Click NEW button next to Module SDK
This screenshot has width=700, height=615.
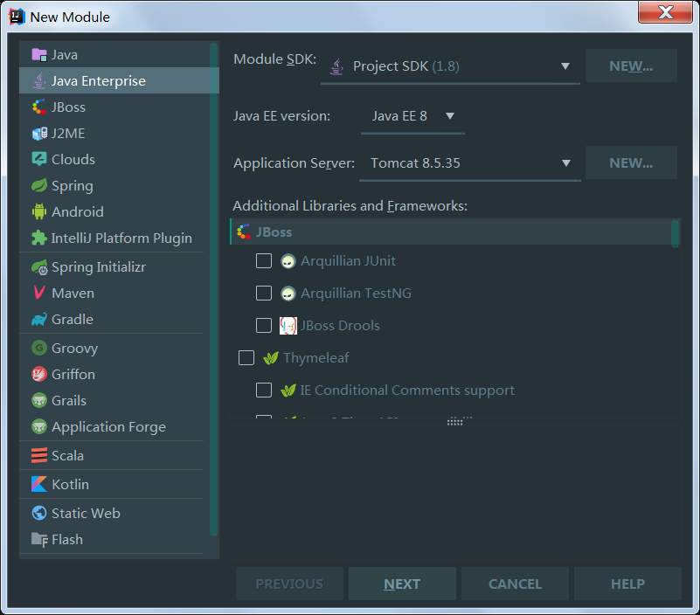click(x=631, y=66)
